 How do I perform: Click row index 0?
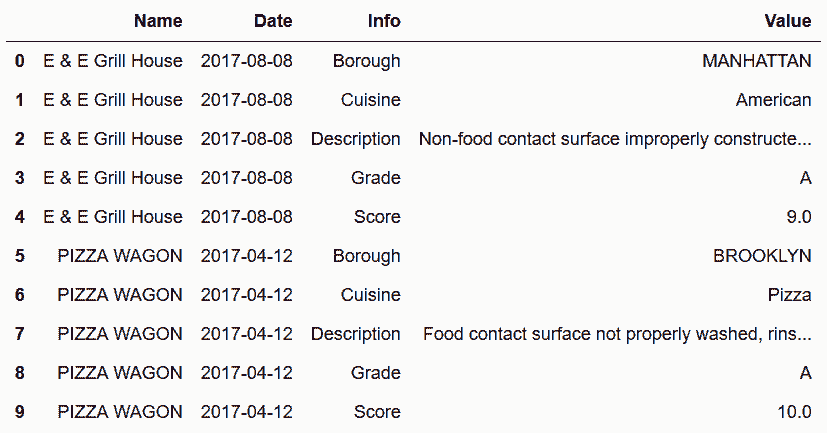[x=20, y=61]
